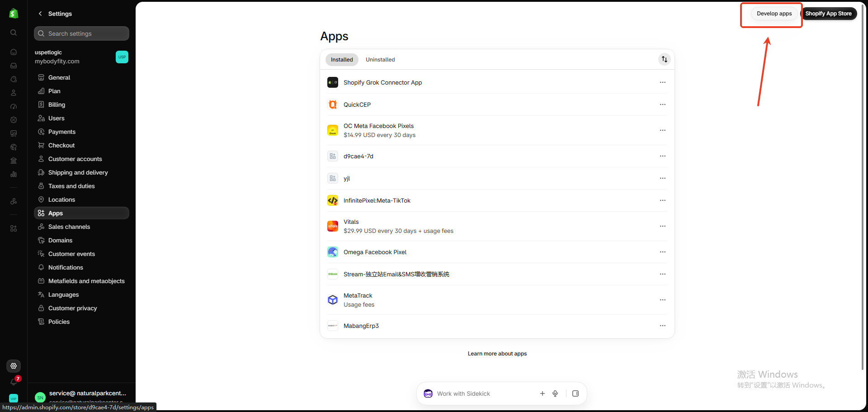Click Sidekick microphone icon
This screenshot has width=868, height=412.
coord(555,393)
